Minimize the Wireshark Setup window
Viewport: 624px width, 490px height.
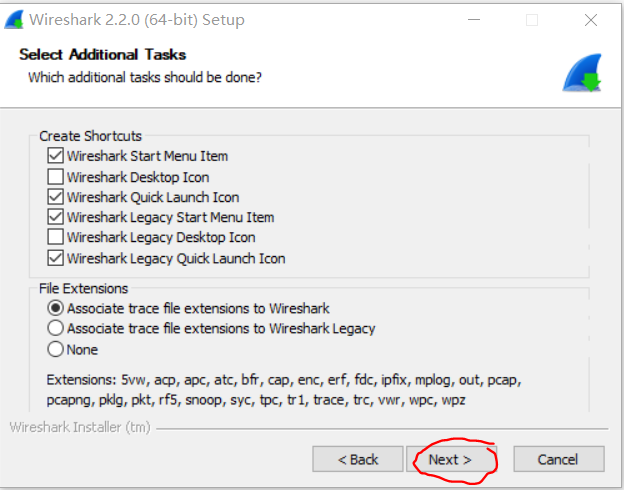click(474, 20)
